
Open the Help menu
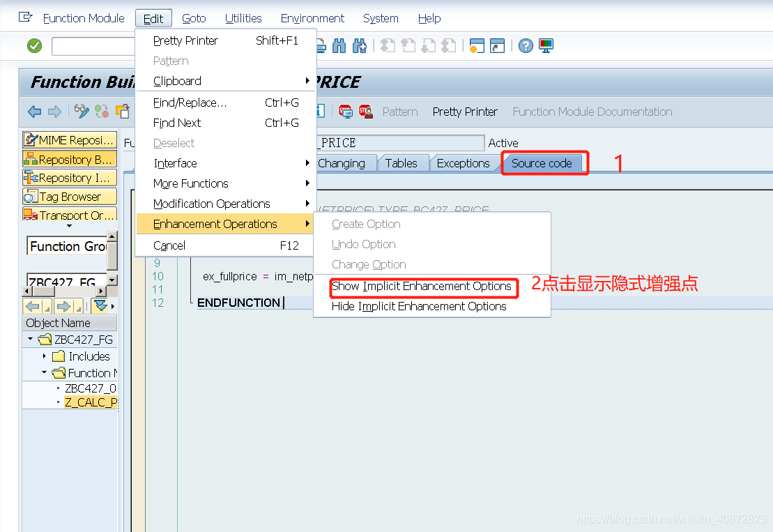[429, 18]
